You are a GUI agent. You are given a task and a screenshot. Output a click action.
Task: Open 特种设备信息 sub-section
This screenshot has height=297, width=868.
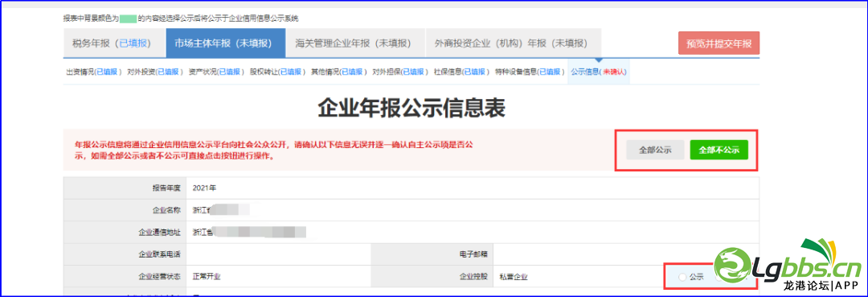pyautogui.click(x=530, y=72)
